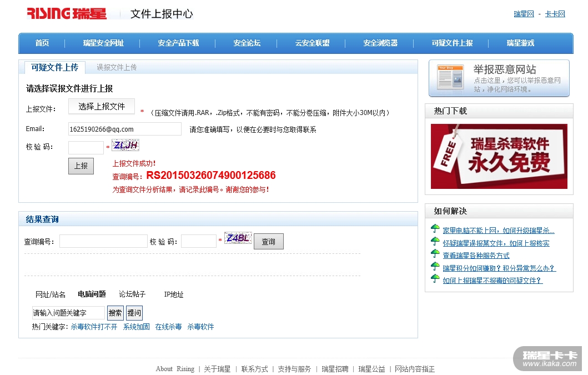Open 瑞星安全网址 in the navigation bar
Screen dimensions: 588x375
(103, 43)
